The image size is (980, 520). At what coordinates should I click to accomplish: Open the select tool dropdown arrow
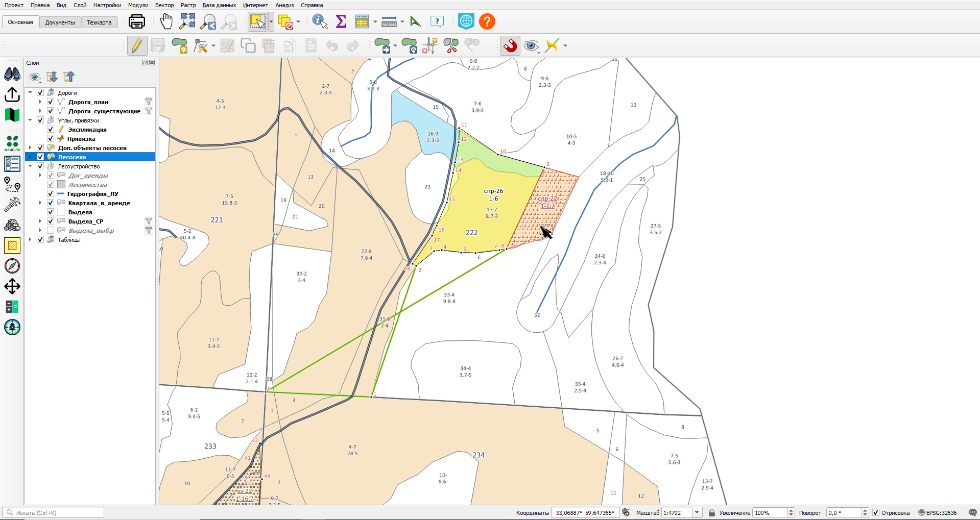tap(271, 21)
